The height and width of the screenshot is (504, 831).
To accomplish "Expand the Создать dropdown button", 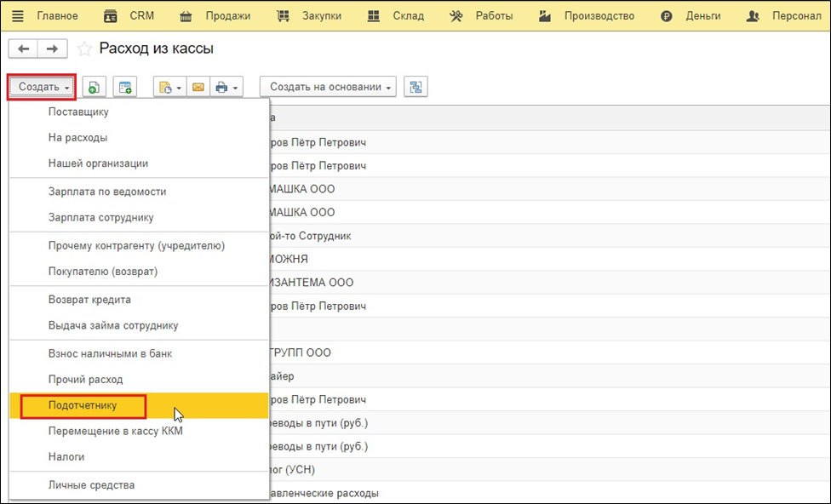I will [43, 87].
